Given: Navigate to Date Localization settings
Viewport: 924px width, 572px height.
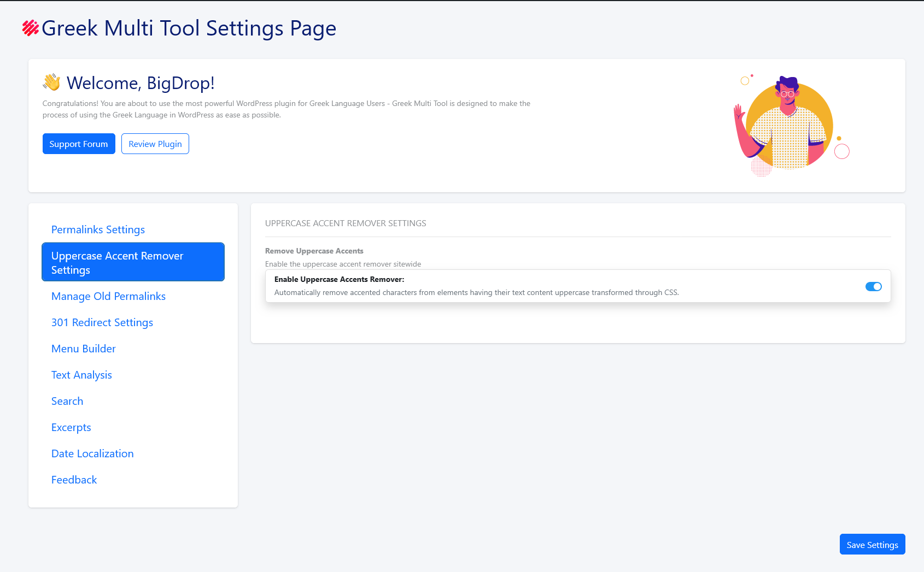Looking at the screenshot, I should [92, 453].
